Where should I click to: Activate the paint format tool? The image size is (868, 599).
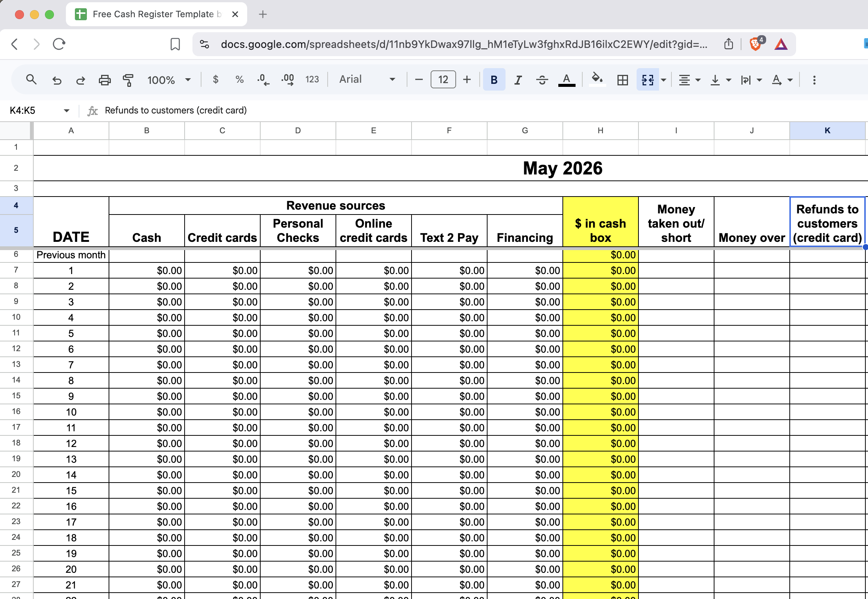(128, 80)
